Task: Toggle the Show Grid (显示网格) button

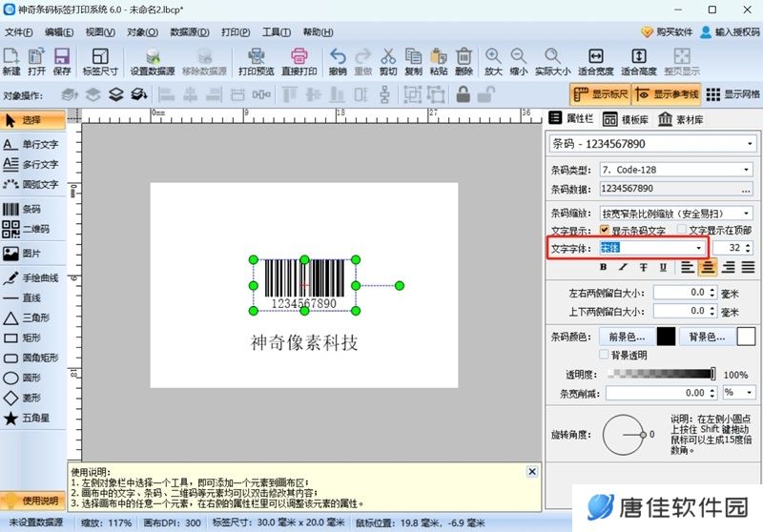Action: pos(732,94)
